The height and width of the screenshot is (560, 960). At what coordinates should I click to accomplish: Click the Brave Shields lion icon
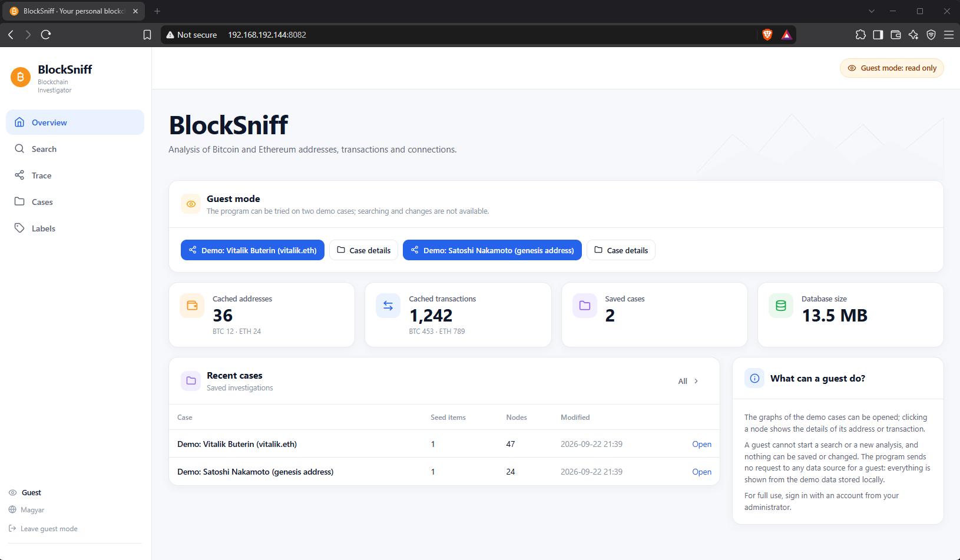coord(767,35)
